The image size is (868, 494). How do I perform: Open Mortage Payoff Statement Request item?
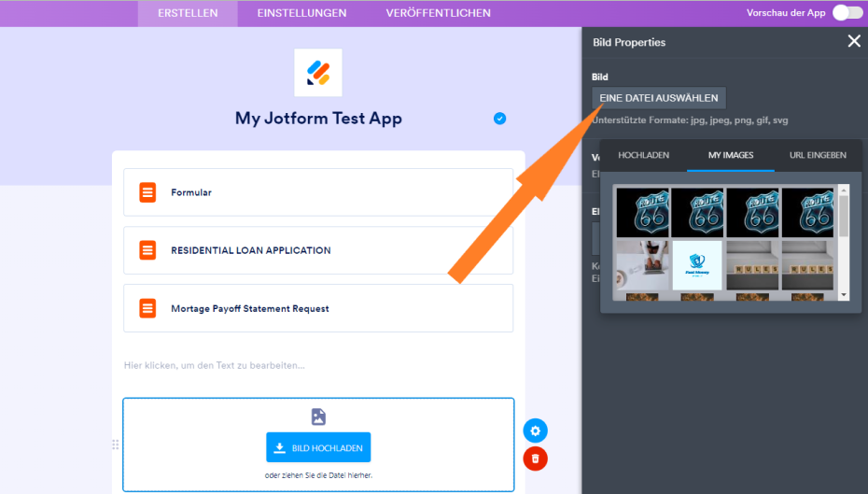318,308
